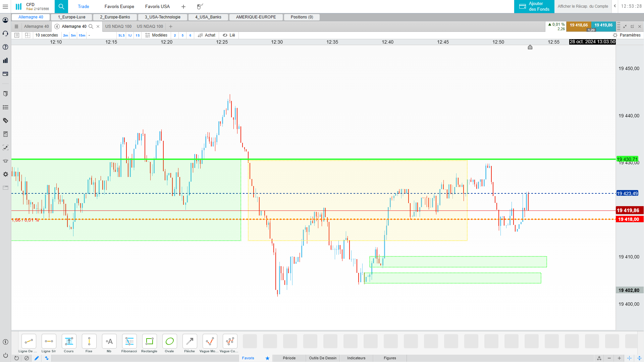
Task: Click the green 19 430,71 price label
Action: point(627,159)
